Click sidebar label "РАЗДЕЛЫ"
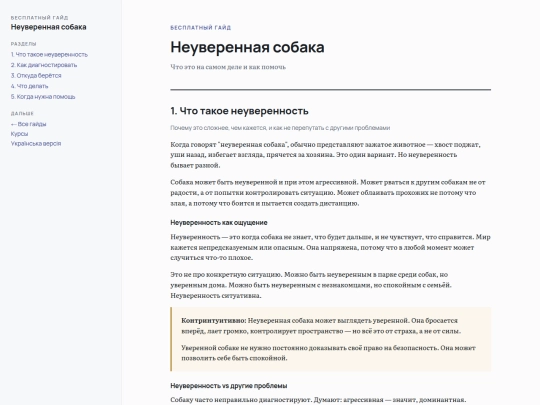 pyautogui.click(x=23, y=44)
